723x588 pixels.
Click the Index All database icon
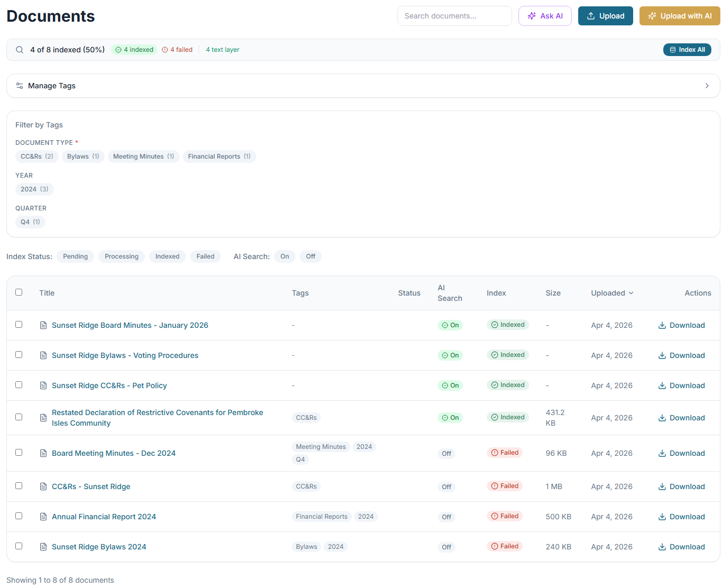coord(672,49)
